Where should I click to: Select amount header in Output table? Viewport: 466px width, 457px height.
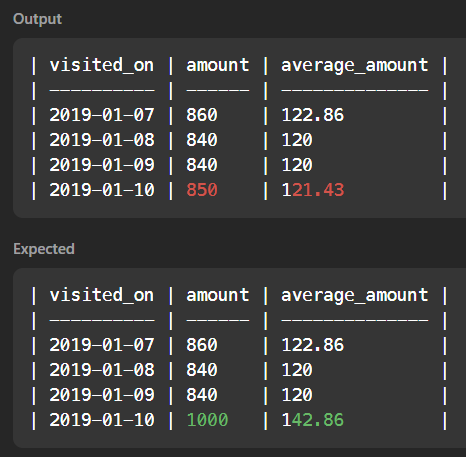tap(218, 65)
